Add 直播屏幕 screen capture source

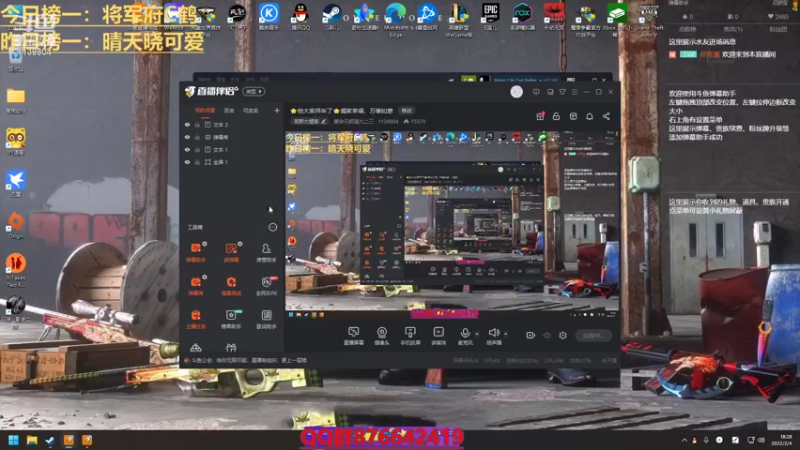click(353, 336)
